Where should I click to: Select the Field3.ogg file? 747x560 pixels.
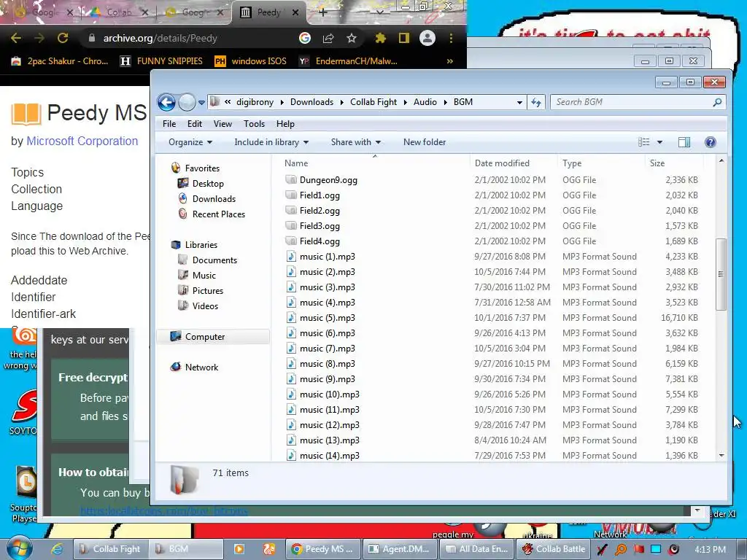coord(320,226)
